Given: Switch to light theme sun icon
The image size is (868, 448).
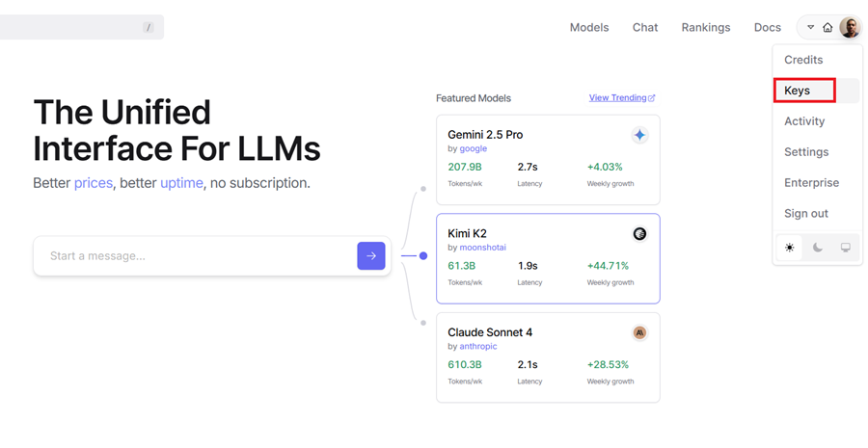Looking at the screenshot, I should pos(789,248).
